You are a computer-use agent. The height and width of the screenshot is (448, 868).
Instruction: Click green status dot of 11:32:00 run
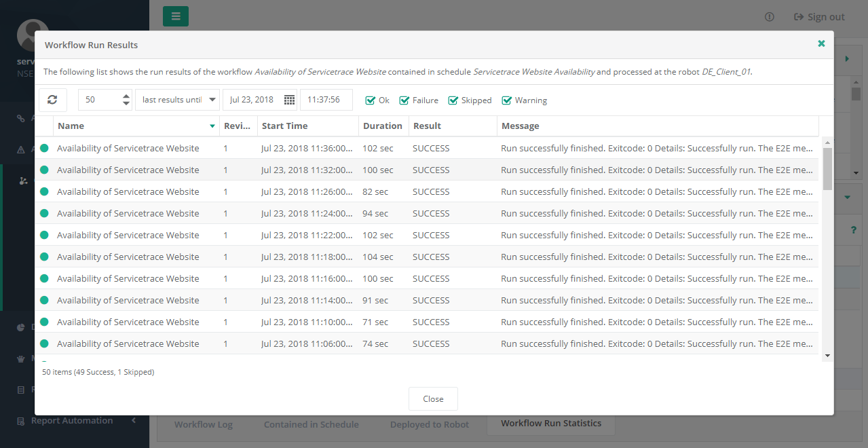pos(45,170)
